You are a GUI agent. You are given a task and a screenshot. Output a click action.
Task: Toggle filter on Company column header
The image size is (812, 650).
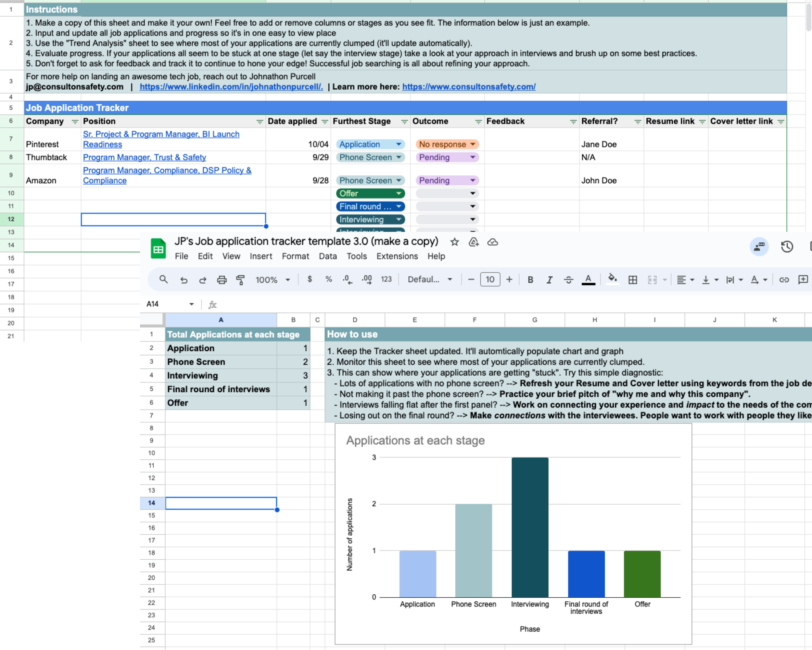coord(75,122)
